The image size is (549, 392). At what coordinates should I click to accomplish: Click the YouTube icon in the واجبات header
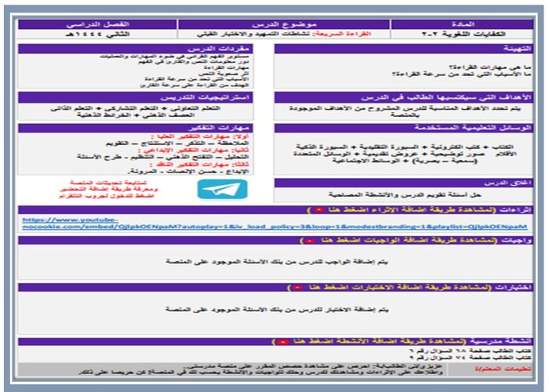310,241
